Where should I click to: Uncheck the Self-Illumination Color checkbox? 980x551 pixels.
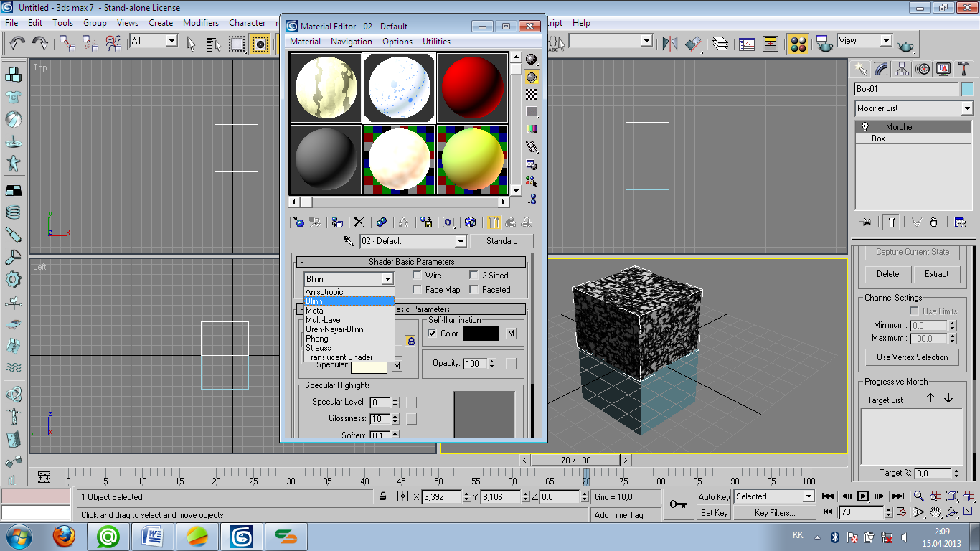(x=432, y=334)
